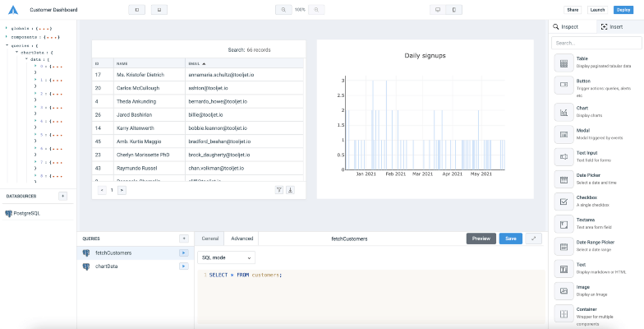Image resolution: width=644 pixels, height=329 pixels.
Task: Switch to desktop view toggle
Action: (438, 10)
